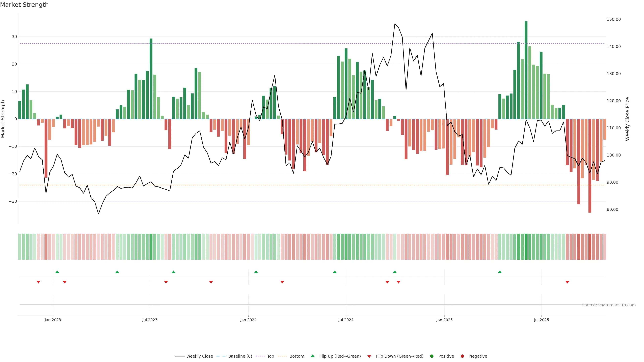The height and width of the screenshot is (362, 644).
Task: Click the Market Strength chart title
Action: tap(24, 5)
